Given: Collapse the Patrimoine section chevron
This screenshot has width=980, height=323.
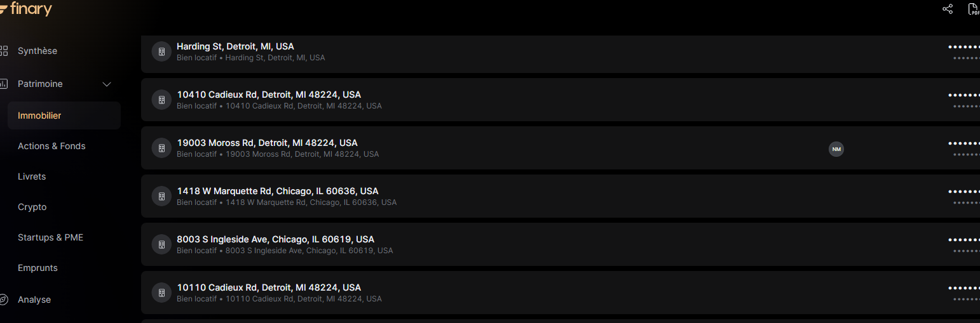Looking at the screenshot, I should click(x=107, y=84).
